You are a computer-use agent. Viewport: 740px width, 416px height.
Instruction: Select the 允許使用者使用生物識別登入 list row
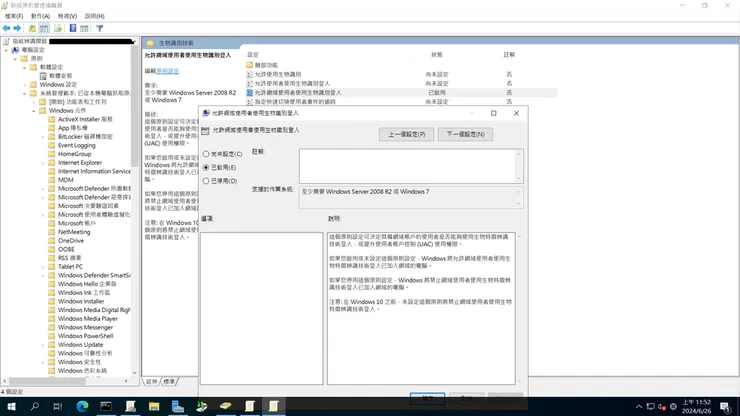401,84
